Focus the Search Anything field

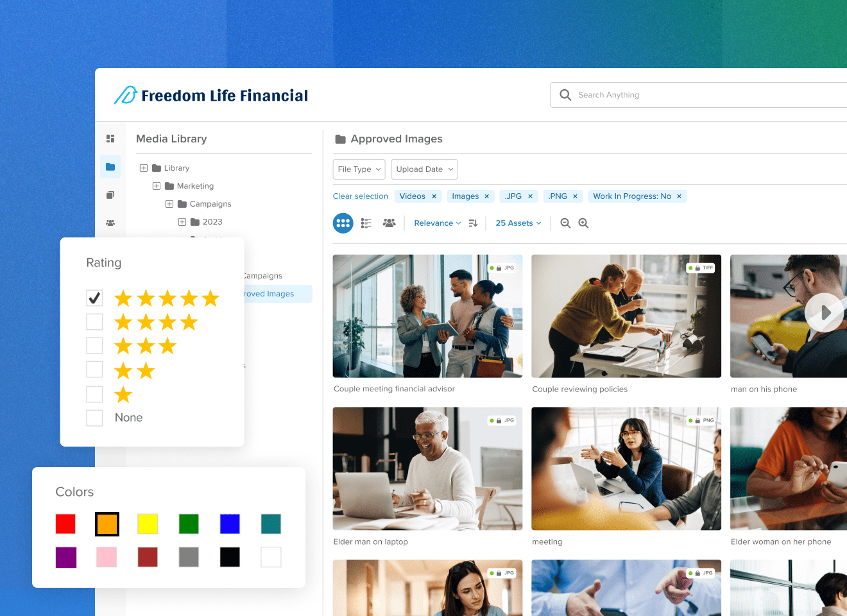coord(699,95)
